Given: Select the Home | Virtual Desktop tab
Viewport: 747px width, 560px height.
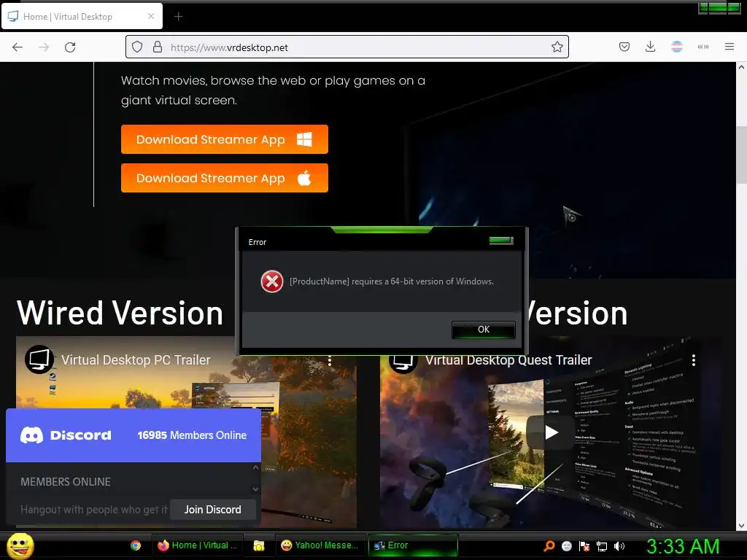Looking at the screenshot, I should coord(82,16).
